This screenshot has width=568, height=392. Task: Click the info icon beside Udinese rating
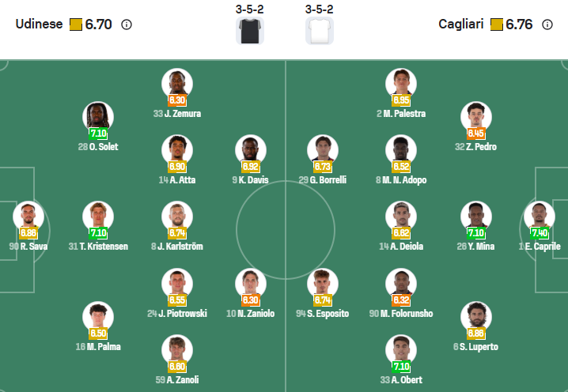127,24
